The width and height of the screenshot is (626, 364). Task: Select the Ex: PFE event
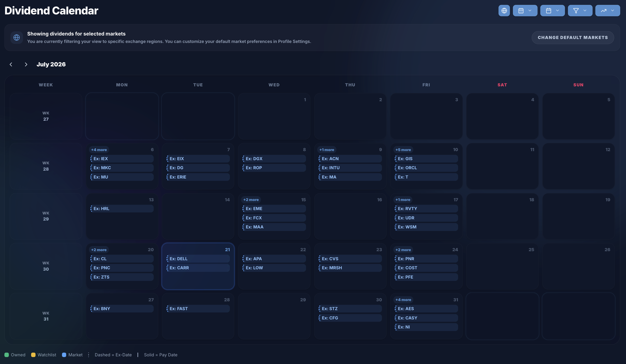tap(426, 277)
